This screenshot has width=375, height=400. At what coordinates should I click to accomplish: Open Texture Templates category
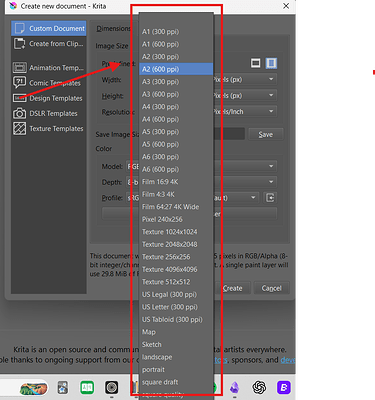(49, 129)
